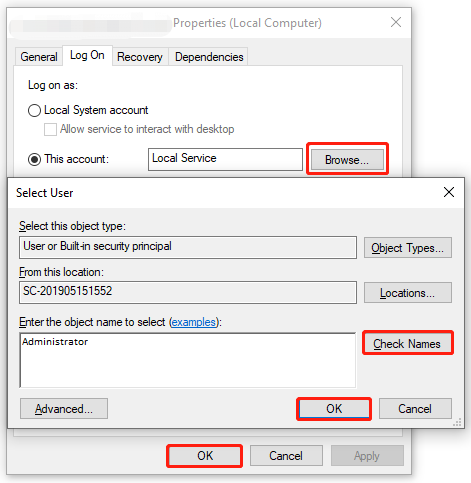Image resolution: width=471 pixels, height=483 pixels.
Task: Switch to the General tab
Action: [39, 57]
